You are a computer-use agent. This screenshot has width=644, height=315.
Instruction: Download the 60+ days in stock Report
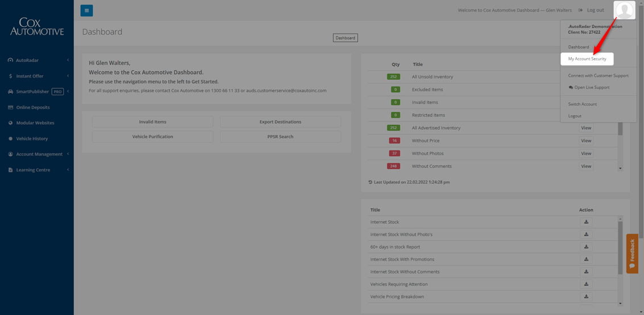coord(586,247)
